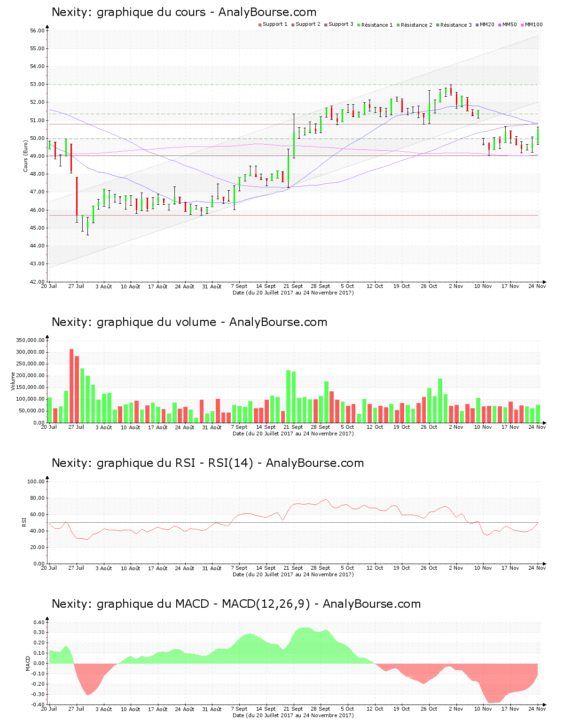Click '12 Oct' on the MACD chart axis
The width and height of the screenshot is (564, 728).
375,709
